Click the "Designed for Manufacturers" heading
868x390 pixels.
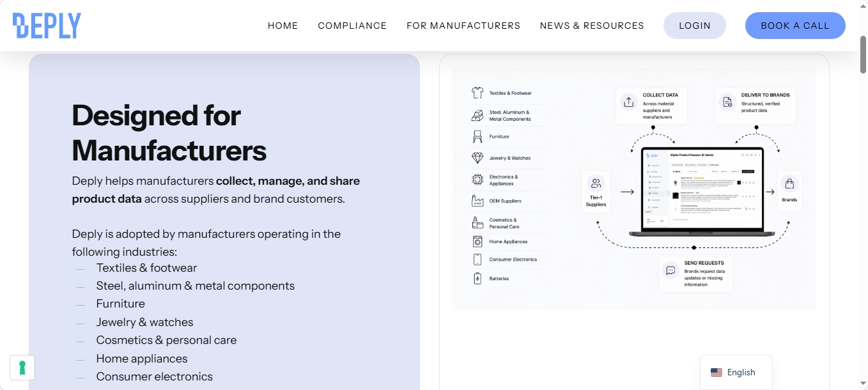point(169,133)
